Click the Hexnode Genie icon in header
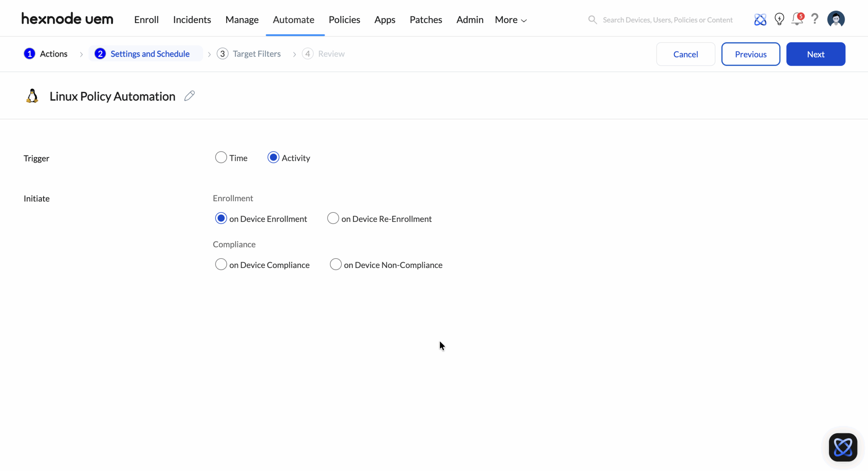Screen dimensions: 868x471 (x=760, y=19)
